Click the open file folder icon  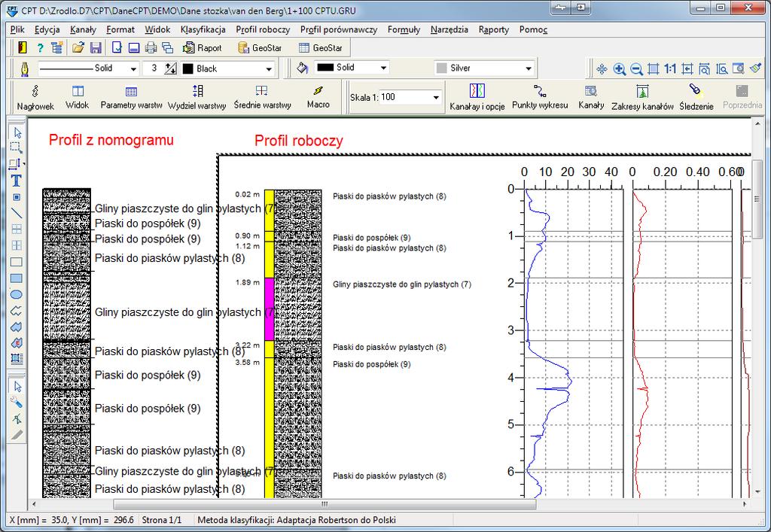click(78, 47)
